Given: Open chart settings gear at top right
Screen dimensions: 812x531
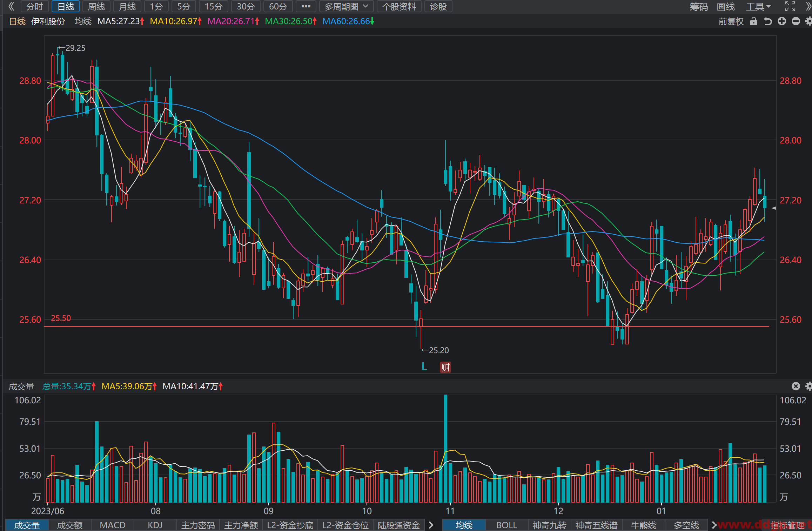Looking at the screenshot, I should 808,21.
